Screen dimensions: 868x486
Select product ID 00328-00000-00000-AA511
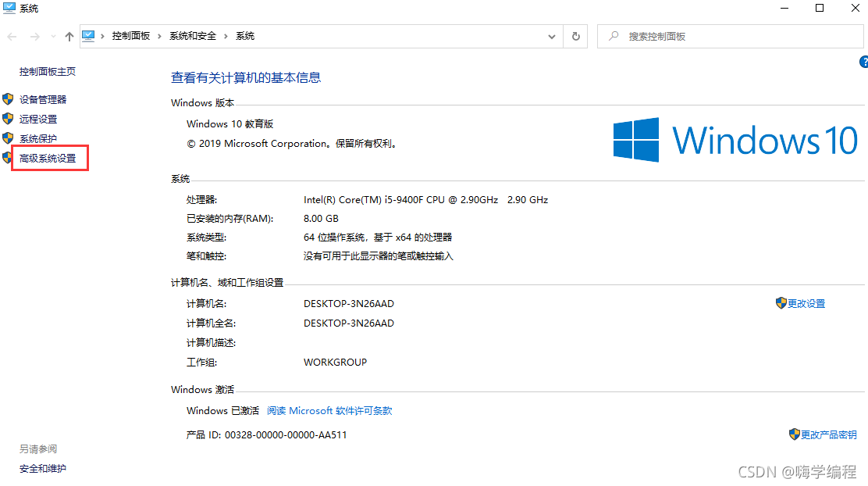coord(286,435)
